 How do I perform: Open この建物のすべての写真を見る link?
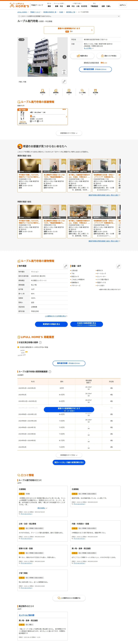[55, 316]
